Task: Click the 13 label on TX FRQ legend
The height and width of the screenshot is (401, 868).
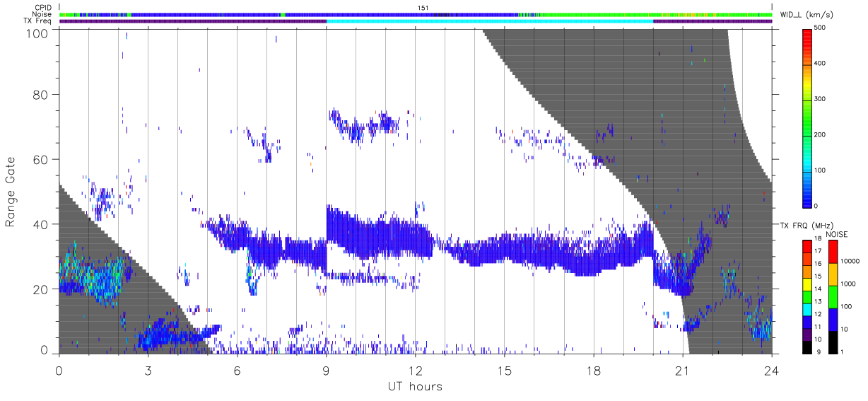Action: pyautogui.click(x=817, y=301)
